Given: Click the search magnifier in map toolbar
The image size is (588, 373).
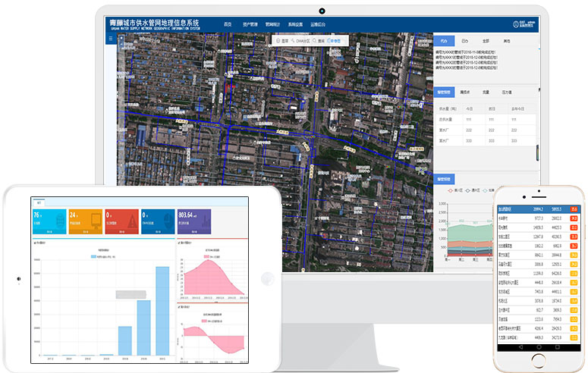Looking at the screenshot, I should [315, 41].
